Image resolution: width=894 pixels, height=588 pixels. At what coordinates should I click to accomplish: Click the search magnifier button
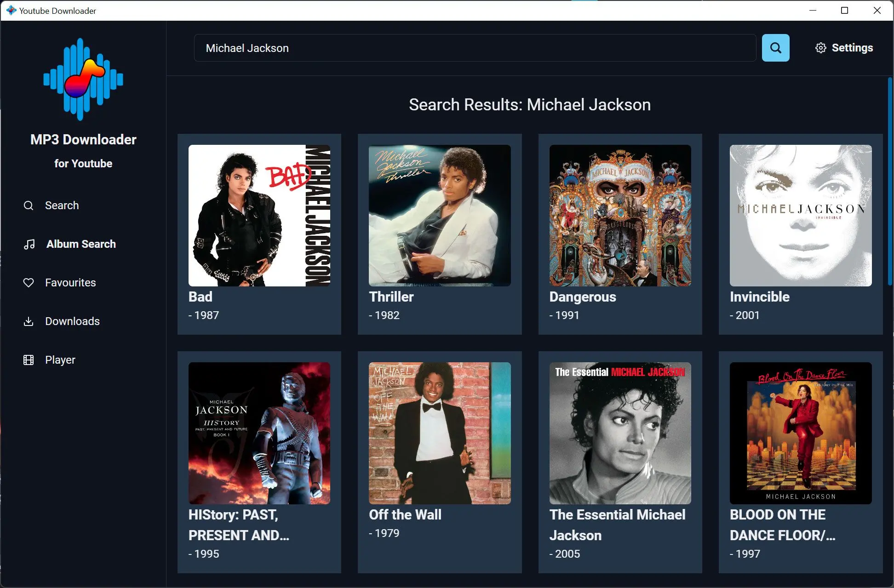pos(775,47)
